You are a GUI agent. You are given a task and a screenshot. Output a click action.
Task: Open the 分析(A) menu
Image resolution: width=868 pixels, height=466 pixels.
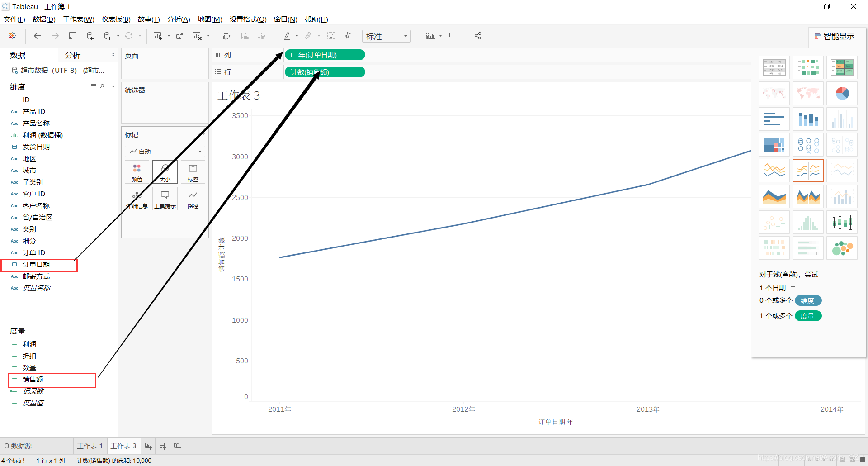[179, 19]
